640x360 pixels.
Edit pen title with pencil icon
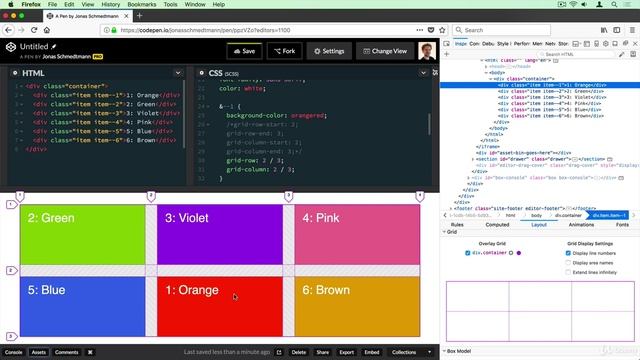point(53,47)
